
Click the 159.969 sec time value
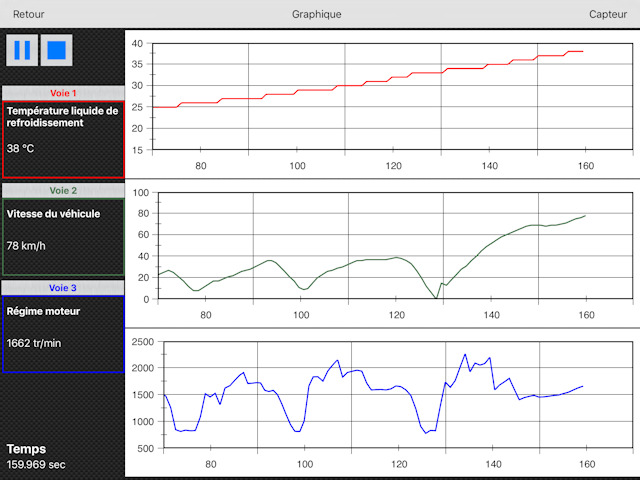(x=36, y=464)
